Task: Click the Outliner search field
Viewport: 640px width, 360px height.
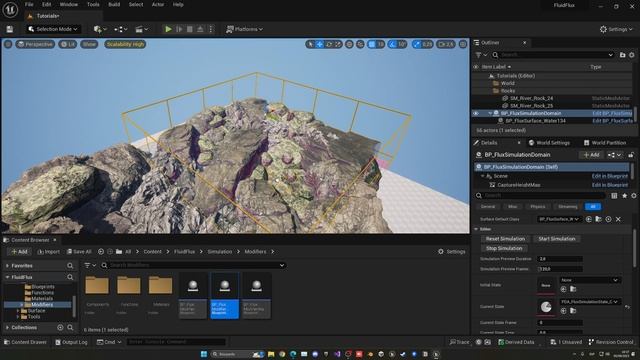Action: tap(553, 55)
